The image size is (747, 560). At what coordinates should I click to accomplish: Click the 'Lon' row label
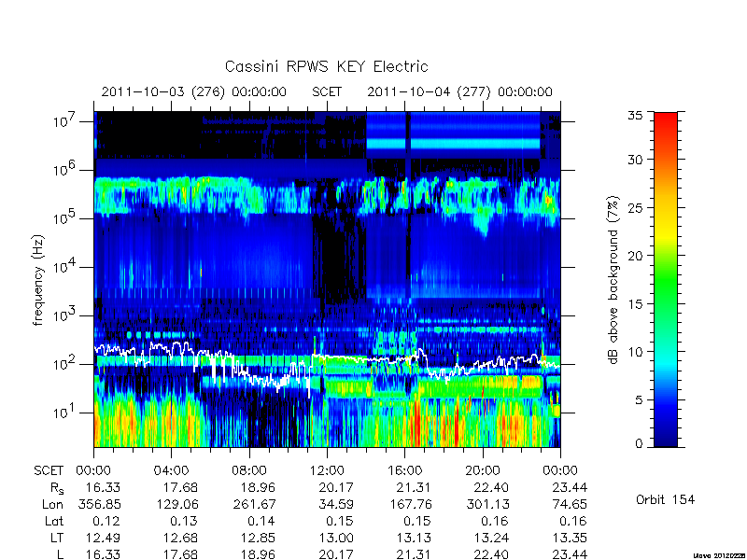[52, 504]
